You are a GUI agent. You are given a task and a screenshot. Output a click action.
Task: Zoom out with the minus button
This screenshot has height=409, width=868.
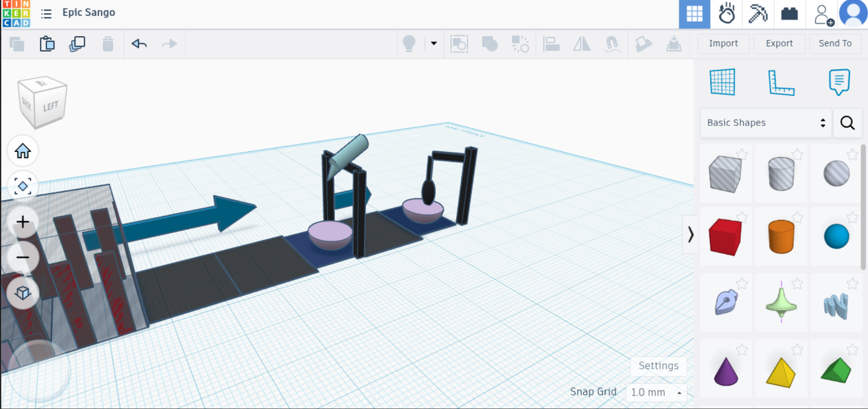click(23, 257)
